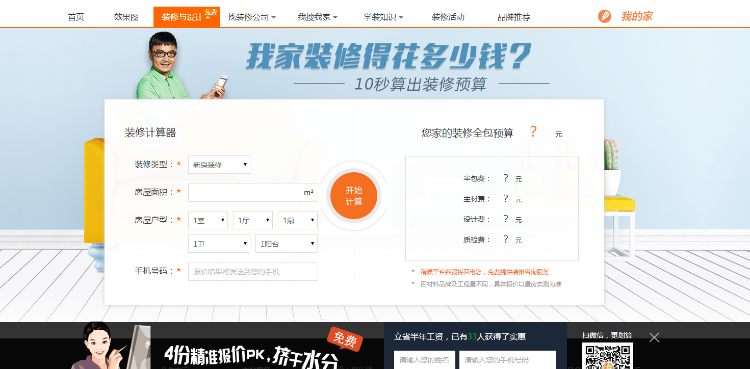This screenshot has height=369, width=750.
Task: Open the 我的家 link
Action: 637,16
